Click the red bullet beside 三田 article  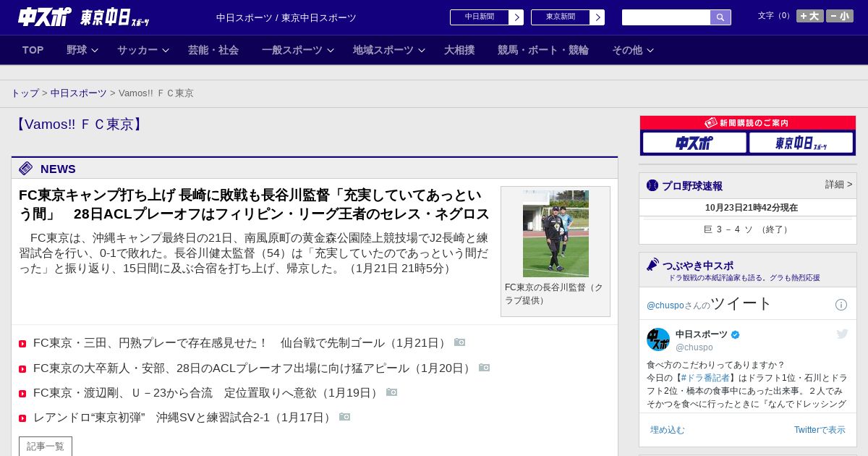click(22, 344)
